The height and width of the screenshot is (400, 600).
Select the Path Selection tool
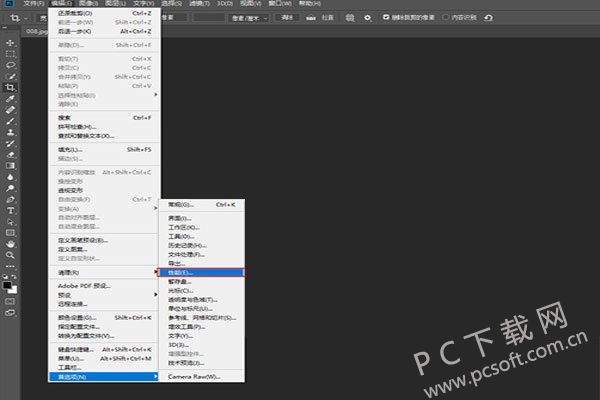coord(10,222)
